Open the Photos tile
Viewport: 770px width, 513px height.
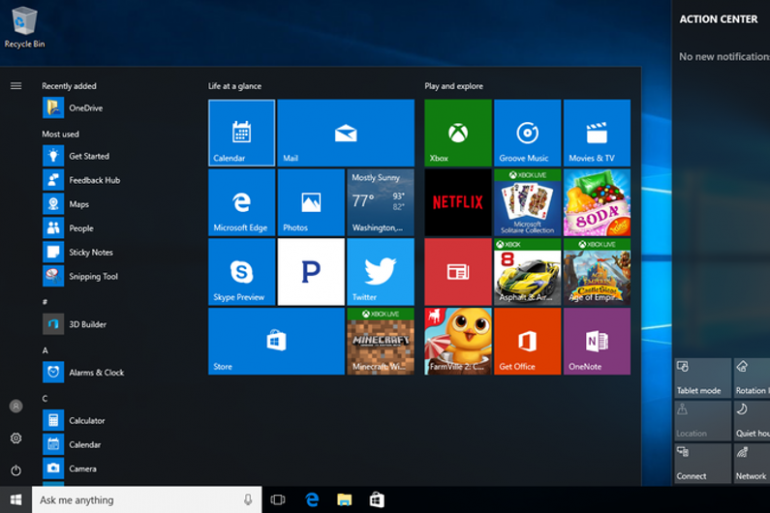[311, 202]
